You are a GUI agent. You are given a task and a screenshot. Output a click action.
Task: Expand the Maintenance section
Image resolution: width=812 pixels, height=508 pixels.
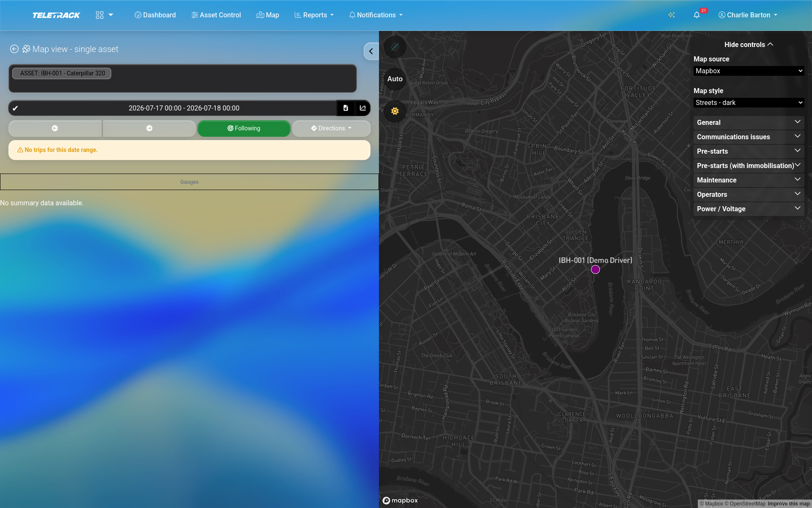coord(749,180)
